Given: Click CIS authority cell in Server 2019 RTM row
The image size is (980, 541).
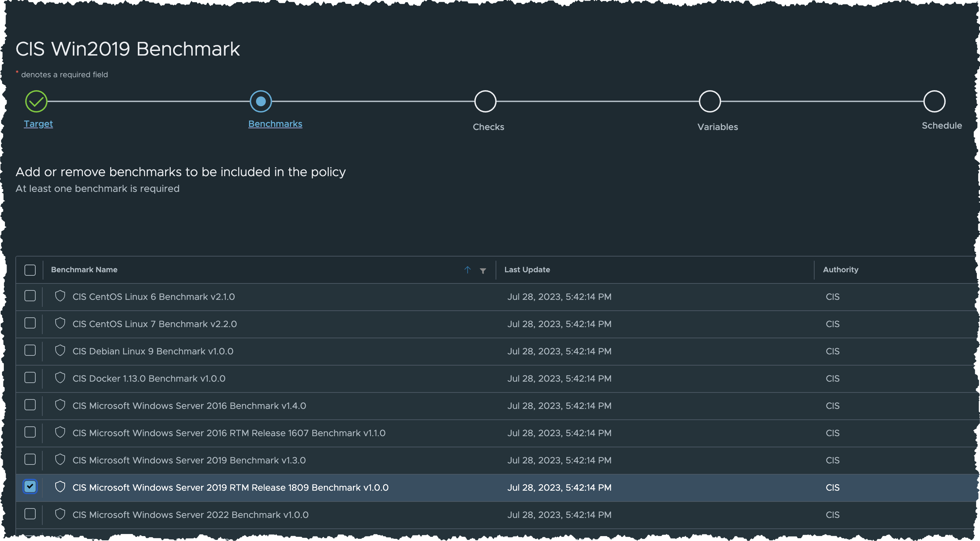Looking at the screenshot, I should click(832, 488).
